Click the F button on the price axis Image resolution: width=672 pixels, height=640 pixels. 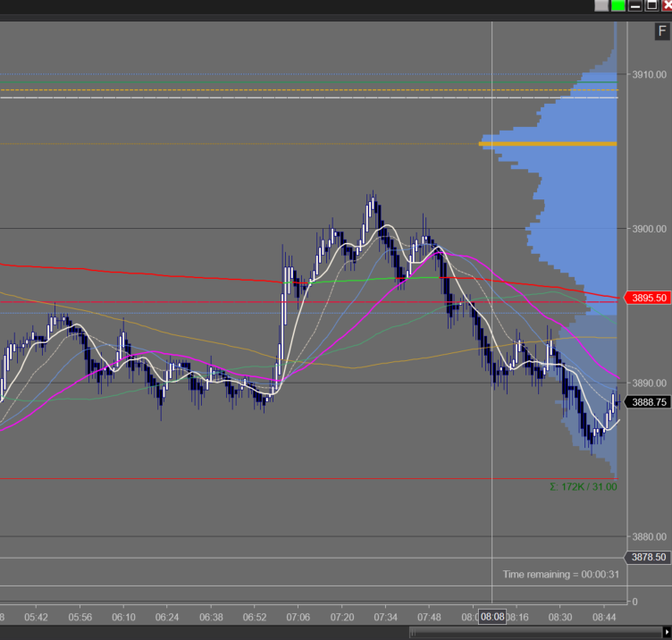(x=661, y=31)
